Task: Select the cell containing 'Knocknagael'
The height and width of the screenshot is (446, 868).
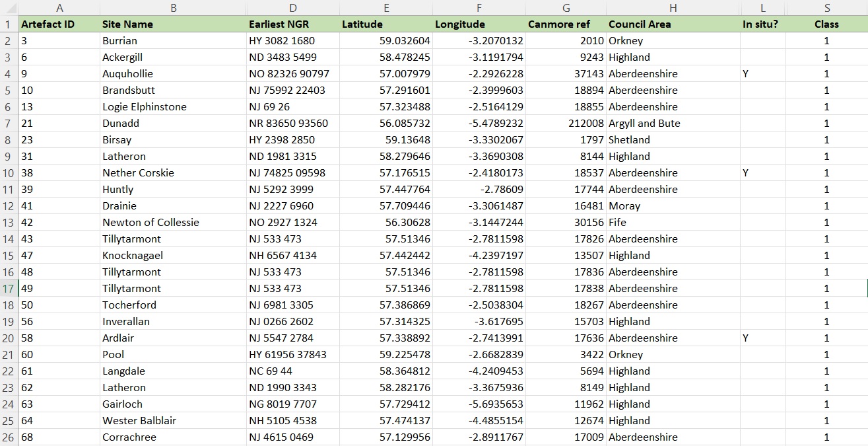Action: 173,256
